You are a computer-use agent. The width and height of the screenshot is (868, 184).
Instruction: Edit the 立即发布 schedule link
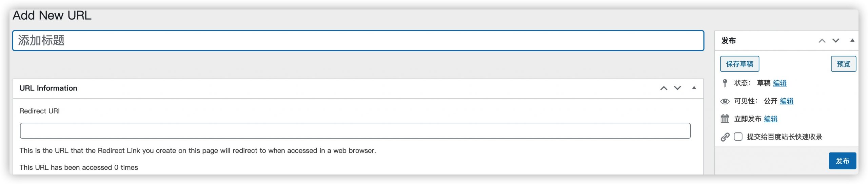[x=770, y=119]
